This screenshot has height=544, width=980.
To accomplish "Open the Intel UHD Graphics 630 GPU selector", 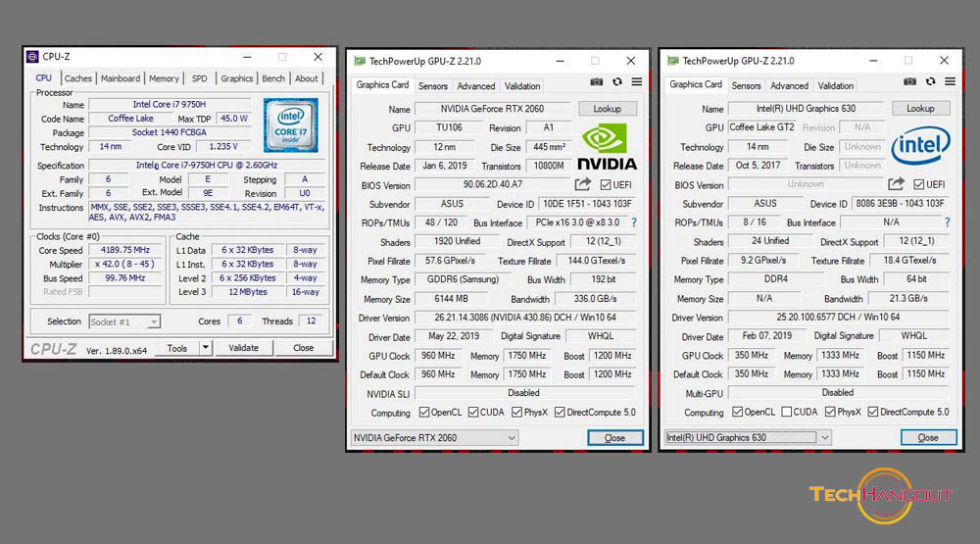I will 748,437.
